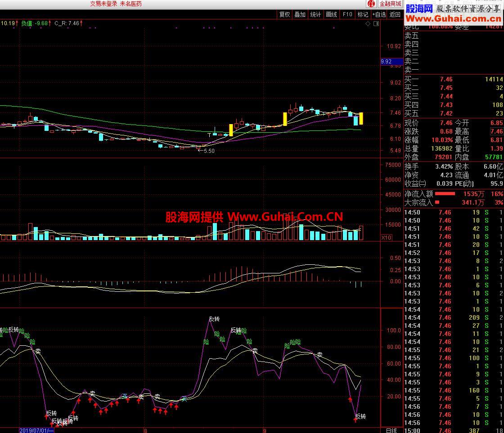Click the last yellow candlestick on the price chart
This screenshot has width=504, height=433.
pyautogui.click(x=361, y=119)
